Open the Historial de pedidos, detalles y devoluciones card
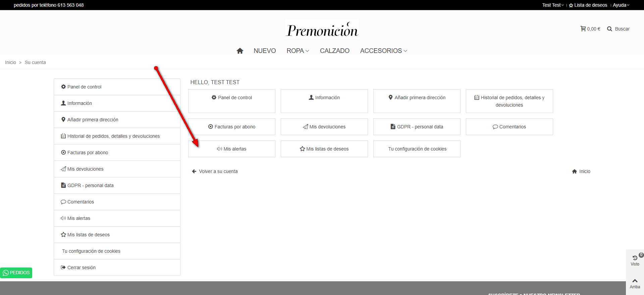The height and width of the screenshot is (295, 644). (509, 101)
